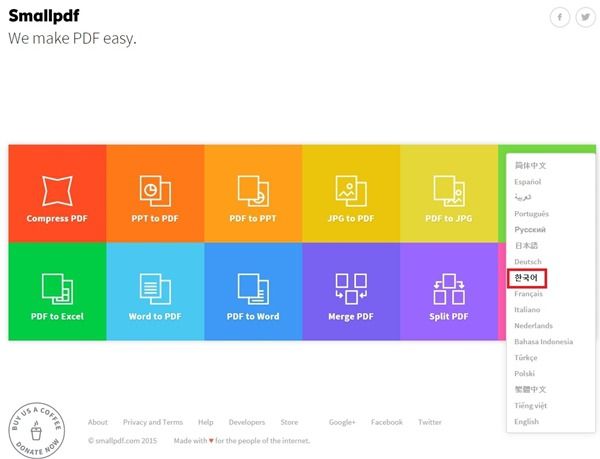This screenshot has height=459, width=600.
Task: Choose Tiếng việt from the language menu
Action: click(530, 405)
